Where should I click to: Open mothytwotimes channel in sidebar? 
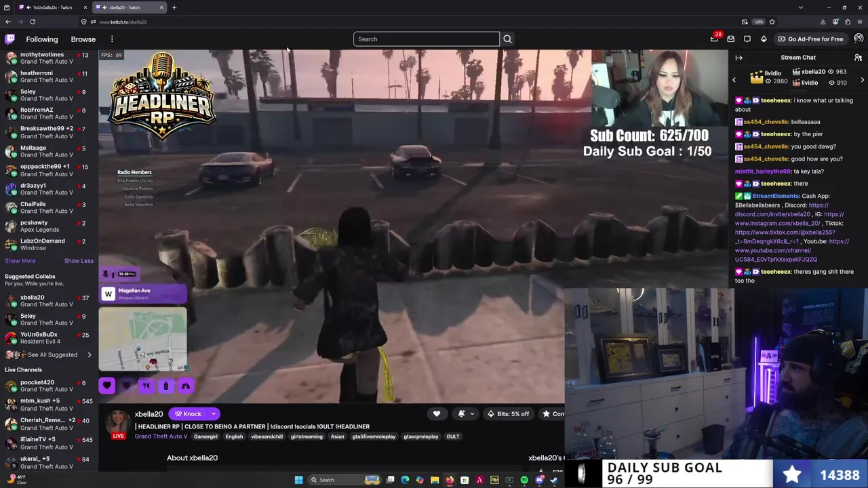(x=47, y=58)
